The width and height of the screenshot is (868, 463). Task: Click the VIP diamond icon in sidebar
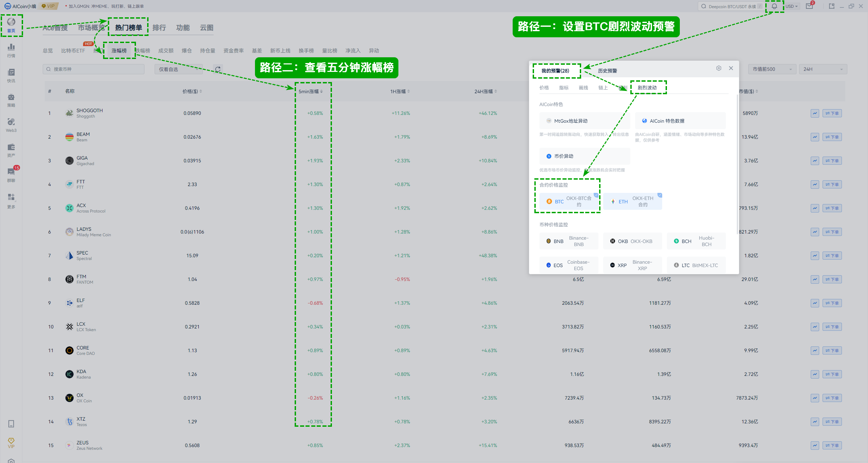11,443
